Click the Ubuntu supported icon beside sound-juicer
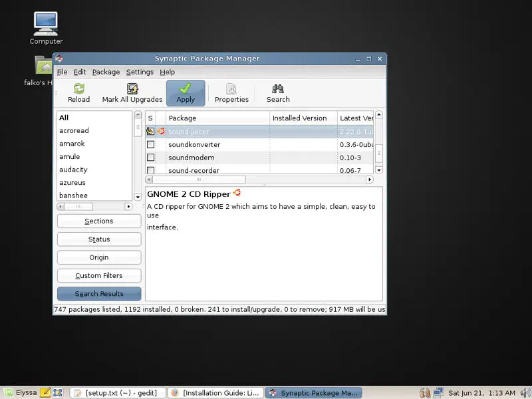Viewport: 532px width, 399px height. point(161,131)
